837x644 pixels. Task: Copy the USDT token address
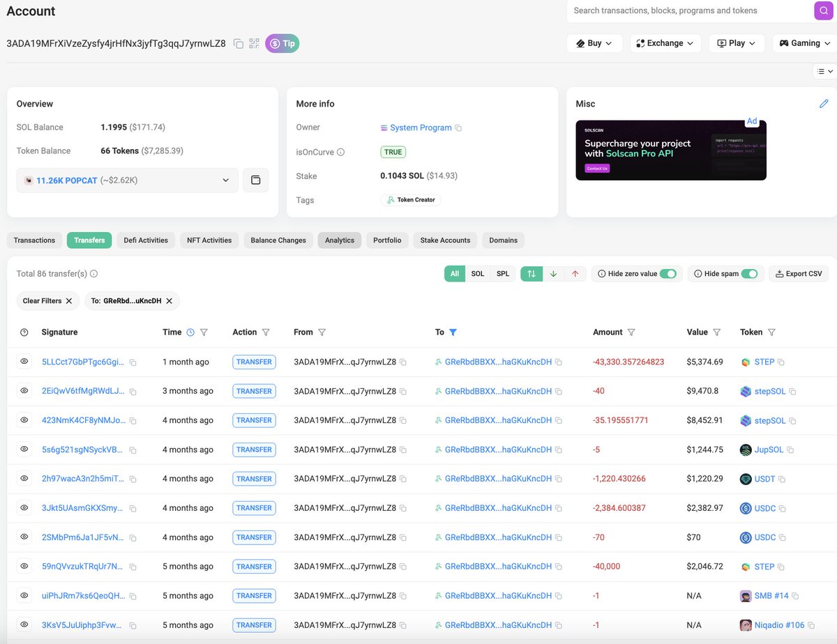(781, 480)
